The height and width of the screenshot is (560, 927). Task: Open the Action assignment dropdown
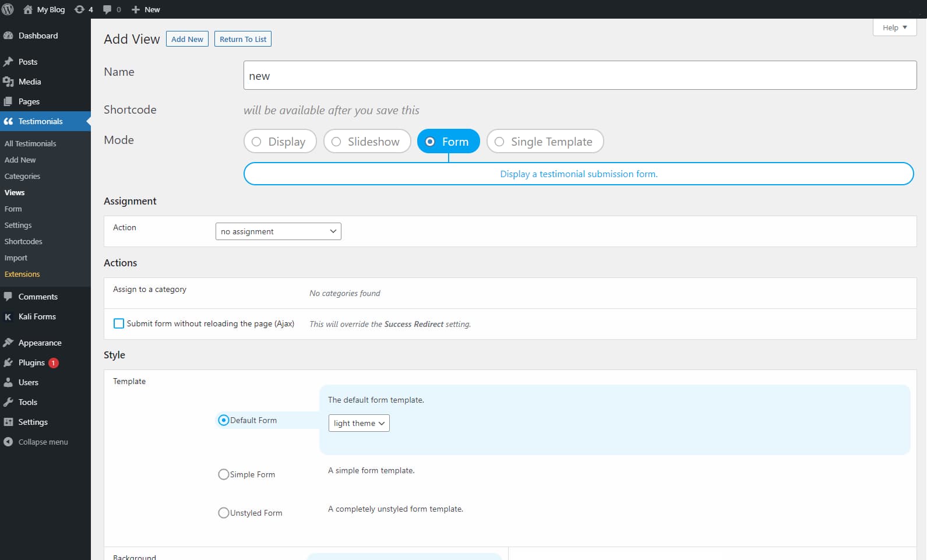pos(279,231)
